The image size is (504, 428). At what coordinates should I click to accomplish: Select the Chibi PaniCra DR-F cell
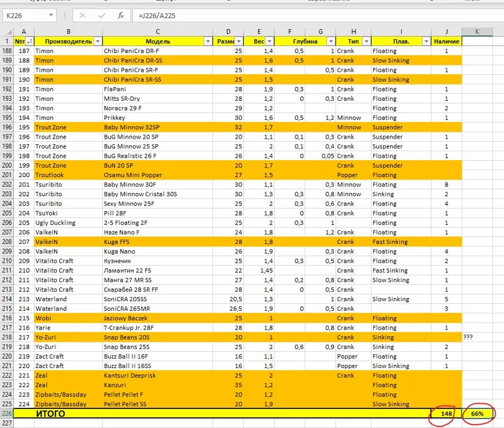(157, 51)
